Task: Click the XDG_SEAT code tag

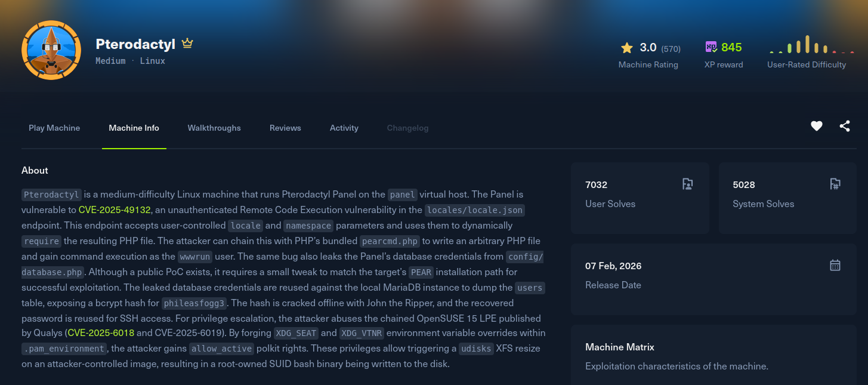Action: 296,333
